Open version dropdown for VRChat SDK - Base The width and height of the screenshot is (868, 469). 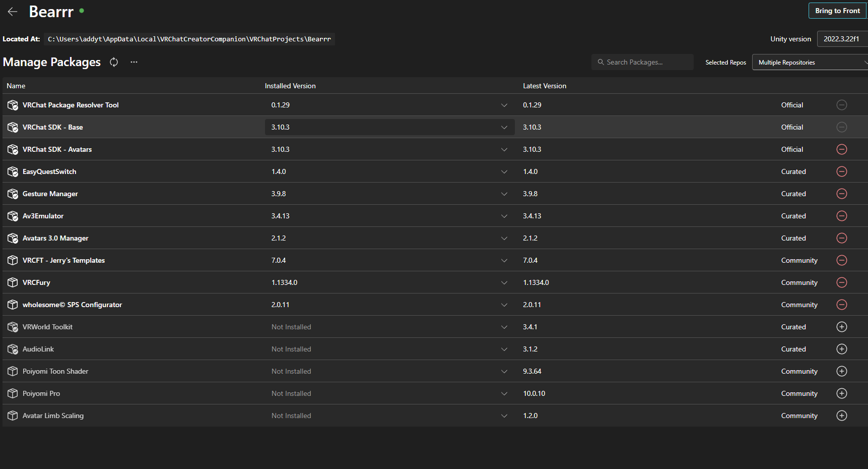(x=390, y=127)
